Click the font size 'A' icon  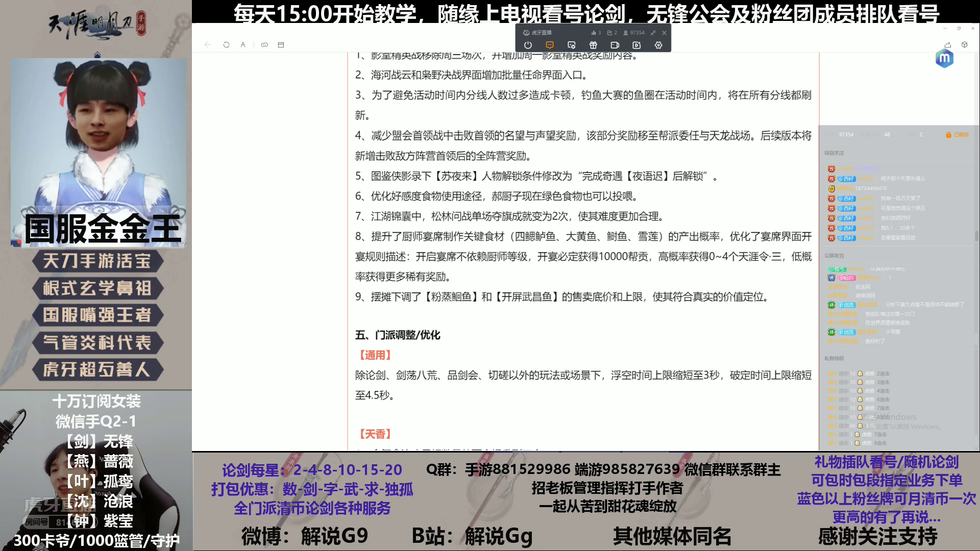[243, 45]
